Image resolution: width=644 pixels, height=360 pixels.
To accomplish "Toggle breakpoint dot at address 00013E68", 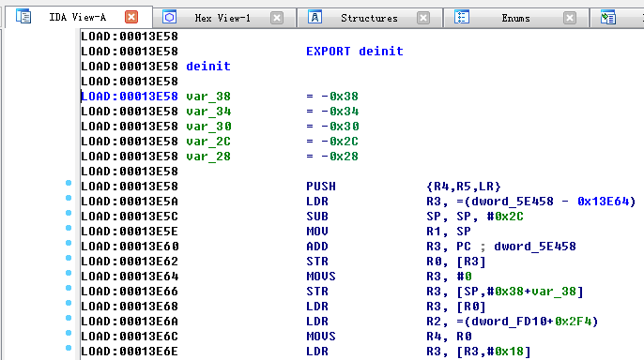I will (69, 303).
